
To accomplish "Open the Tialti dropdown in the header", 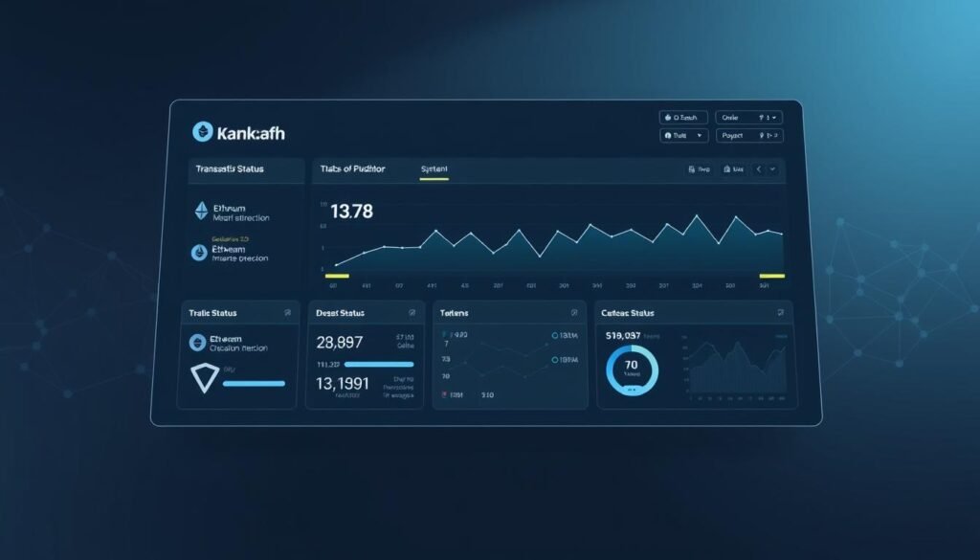I will pos(683,136).
